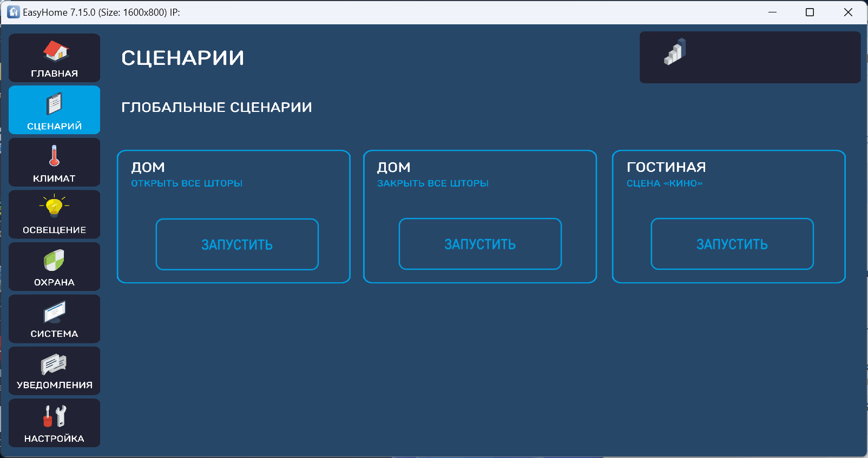Click the Сценарии page title
Image resolution: width=868 pixels, height=458 pixels.
tap(182, 58)
